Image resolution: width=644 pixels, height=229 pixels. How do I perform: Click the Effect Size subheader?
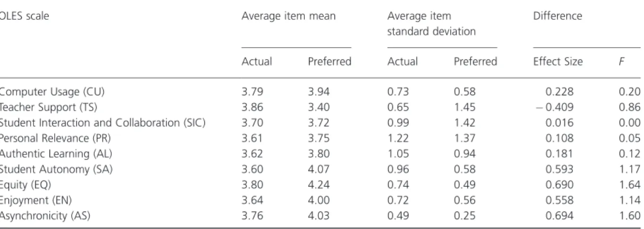(x=552, y=62)
